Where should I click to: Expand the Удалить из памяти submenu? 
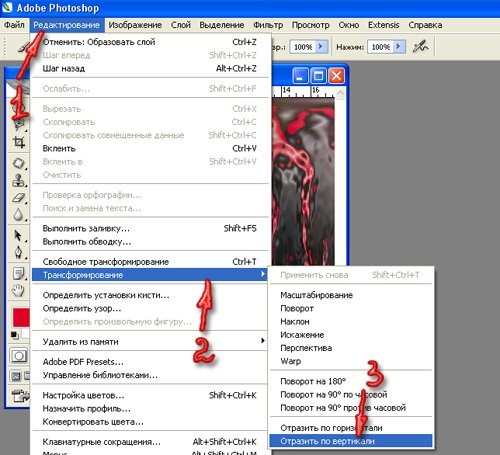(150, 341)
